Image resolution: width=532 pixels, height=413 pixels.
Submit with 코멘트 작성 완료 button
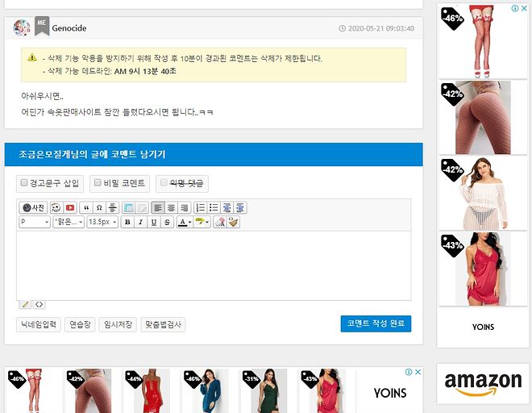tap(376, 323)
